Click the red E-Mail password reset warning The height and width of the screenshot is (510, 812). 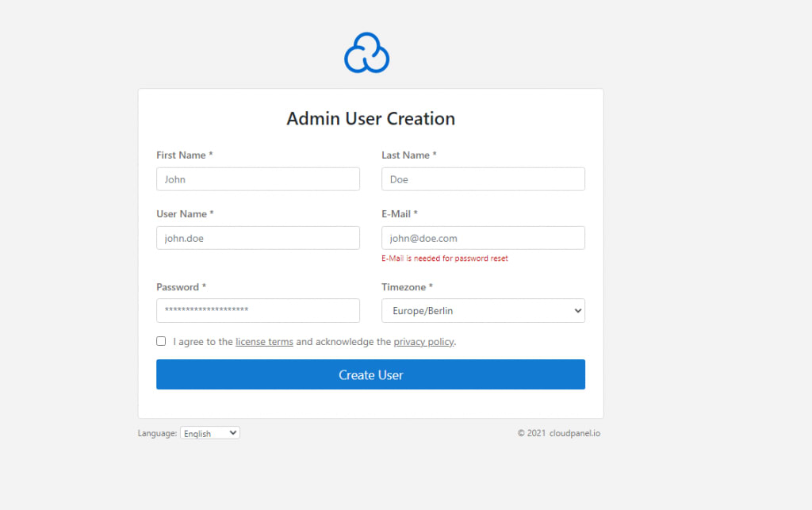445,258
